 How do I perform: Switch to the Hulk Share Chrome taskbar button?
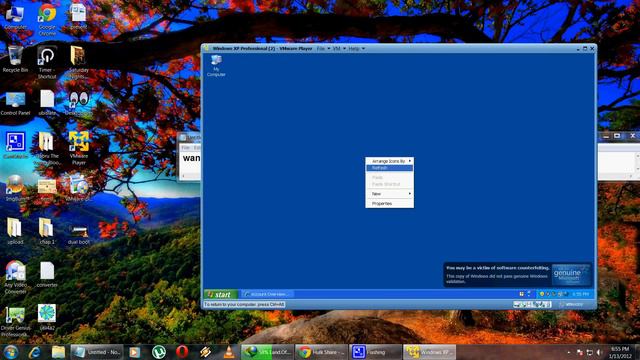click(x=321, y=352)
